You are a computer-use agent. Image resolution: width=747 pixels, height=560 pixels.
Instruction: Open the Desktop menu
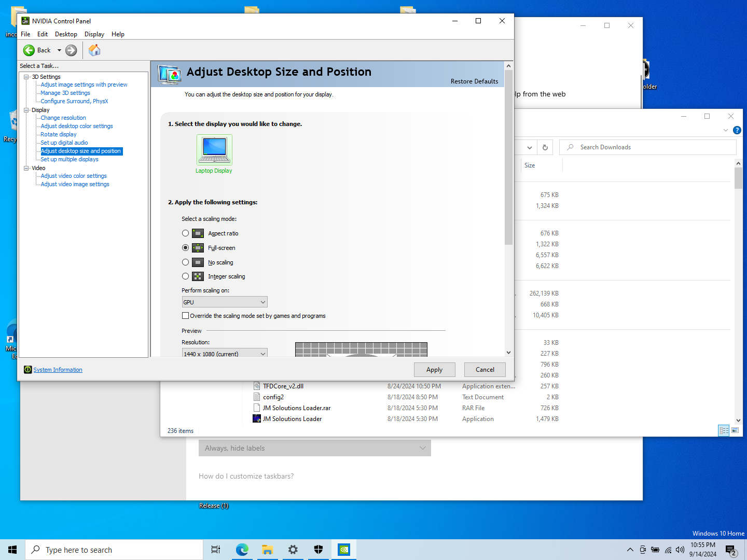(66, 34)
